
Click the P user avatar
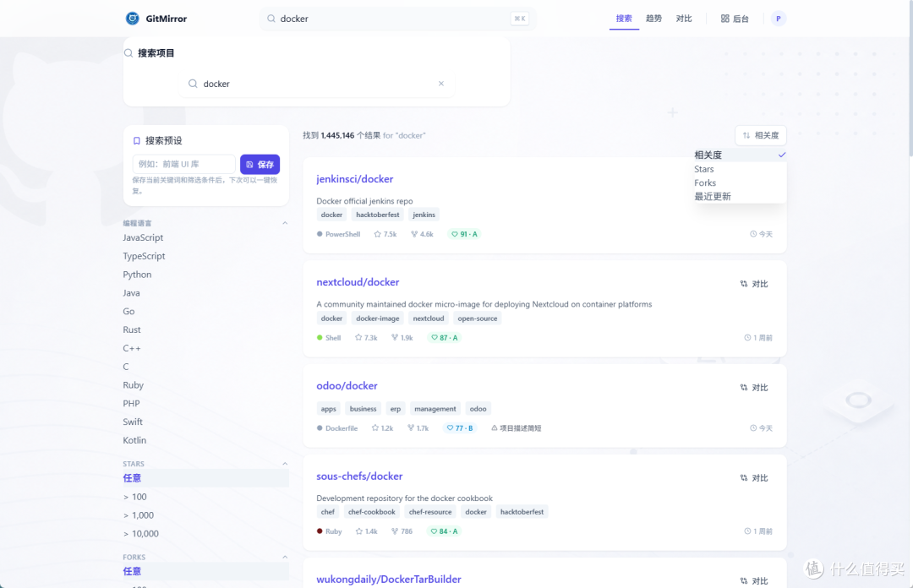coord(779,19)
